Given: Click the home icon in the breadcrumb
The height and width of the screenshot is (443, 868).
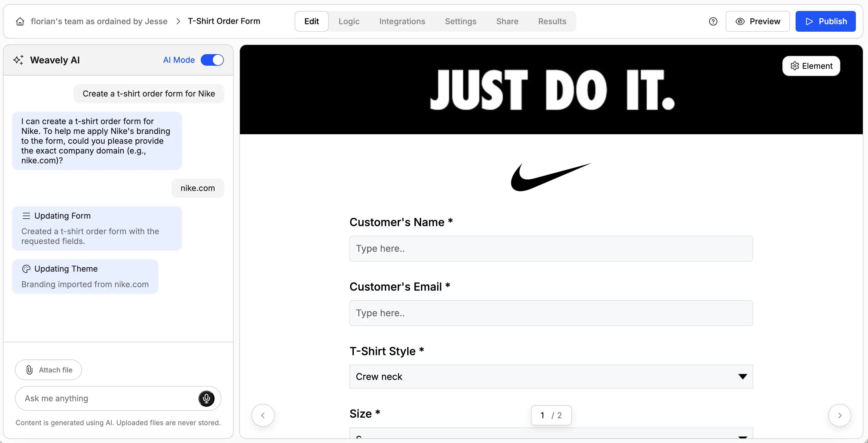Looking at the screenshot, I should tap(20, 21).
